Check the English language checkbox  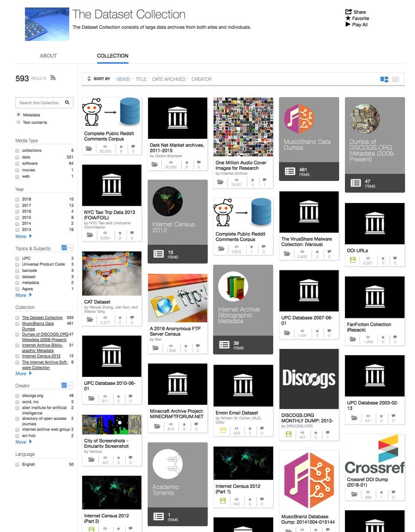(17, 464)
